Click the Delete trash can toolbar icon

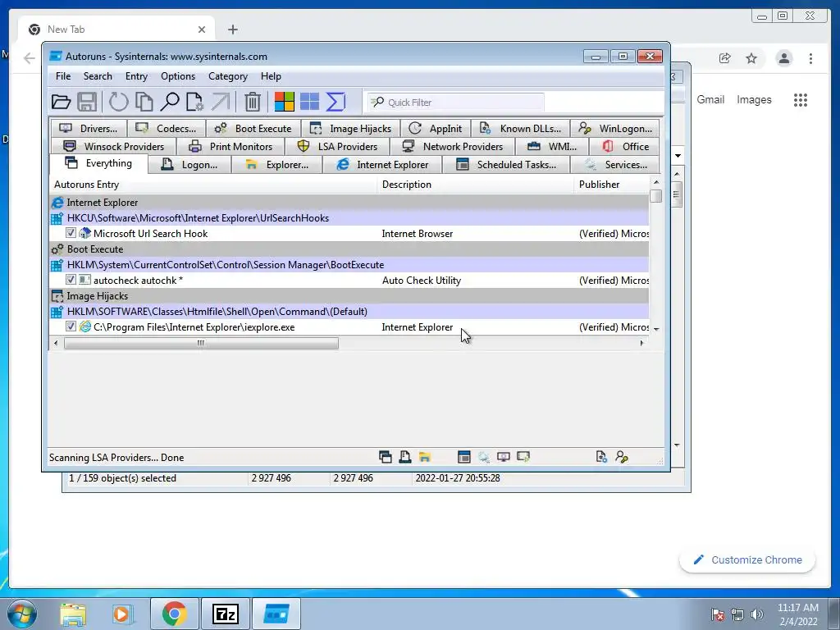[x=253, y=102]
